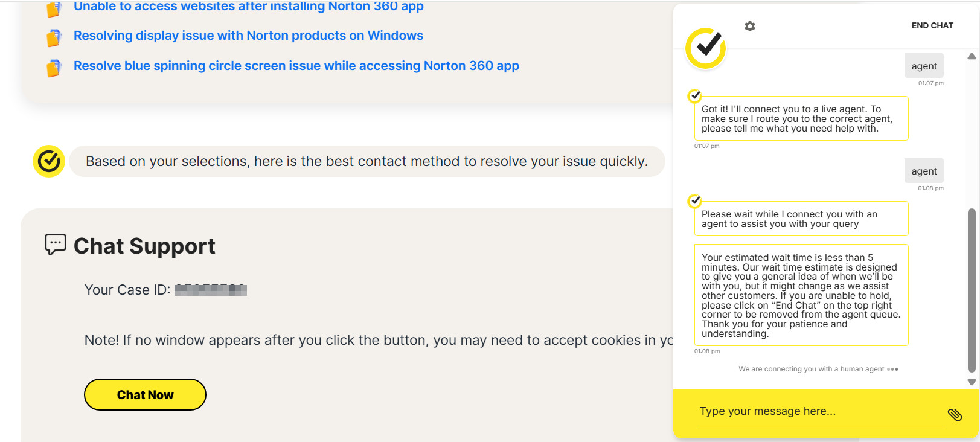
Task: Open chat settings gear icon
Action: pos(750,26)
